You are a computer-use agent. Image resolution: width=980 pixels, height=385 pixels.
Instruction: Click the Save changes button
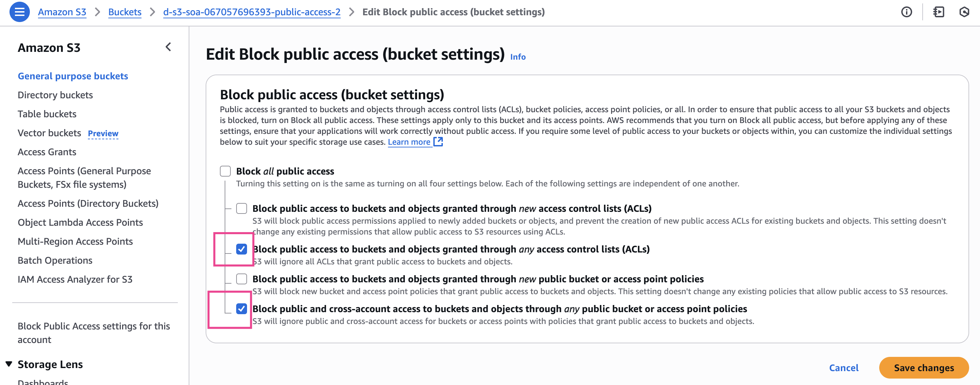(x=923, y=367)
